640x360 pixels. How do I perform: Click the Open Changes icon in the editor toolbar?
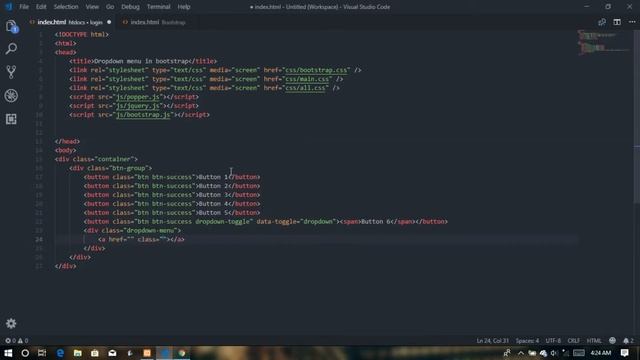602,22
